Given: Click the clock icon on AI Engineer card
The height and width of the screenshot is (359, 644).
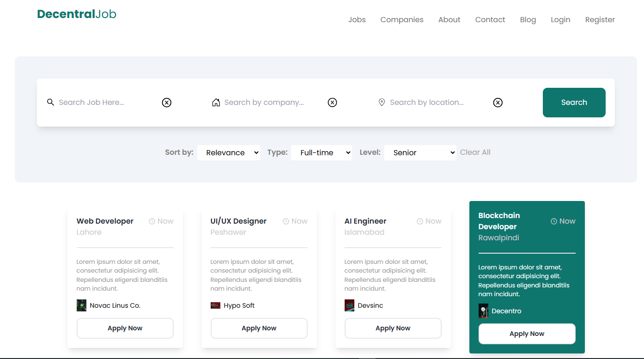Looking at the screenshot, I should click(420, 221).
